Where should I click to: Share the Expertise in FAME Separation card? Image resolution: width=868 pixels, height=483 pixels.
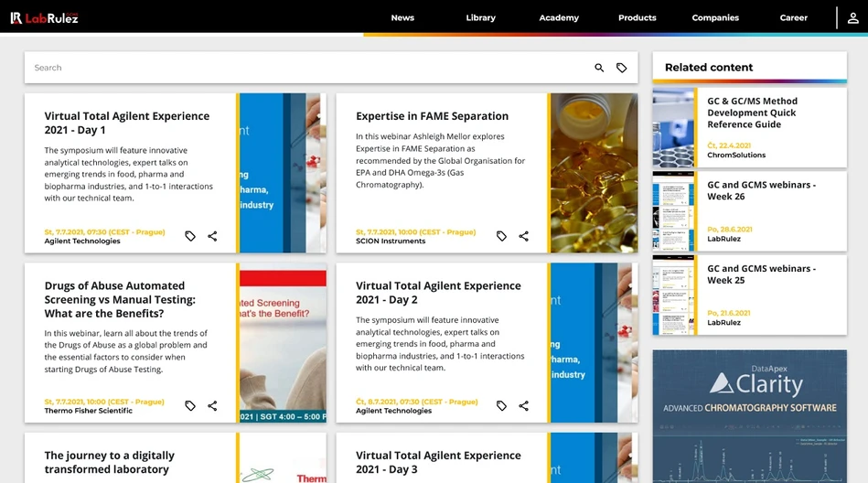[524, 236]
